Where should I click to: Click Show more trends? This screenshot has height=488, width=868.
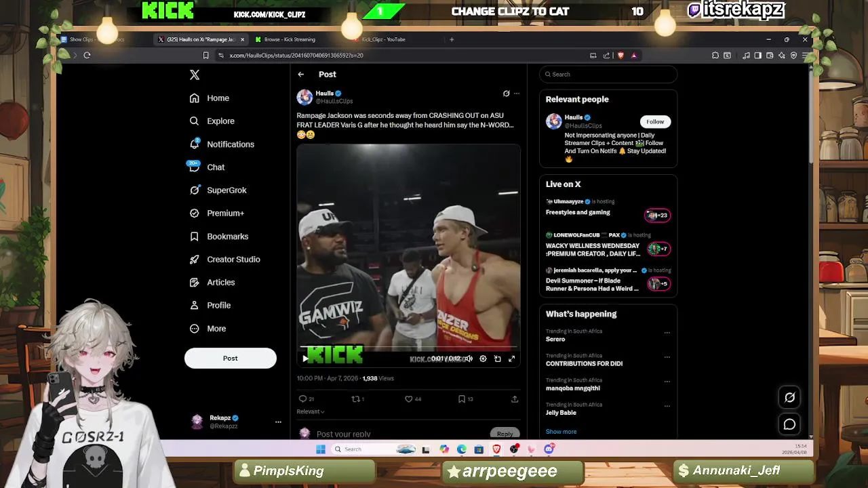[561, 432]
